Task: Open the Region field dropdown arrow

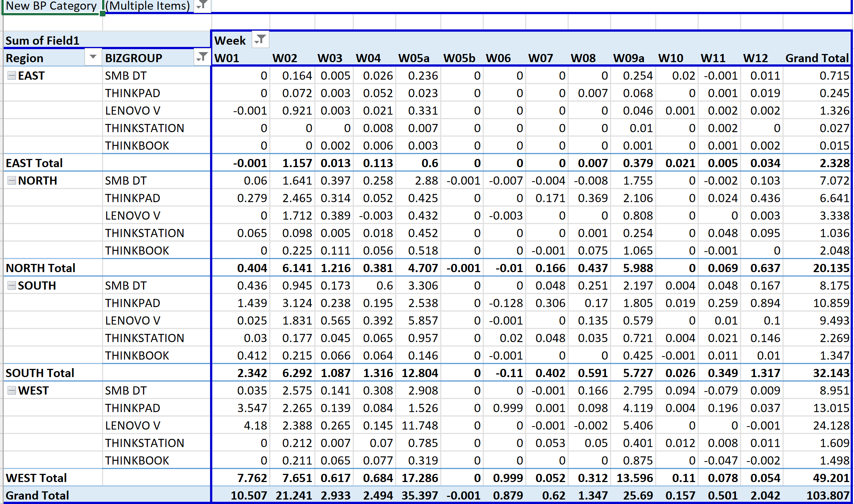Action: (x=93, y=57)
